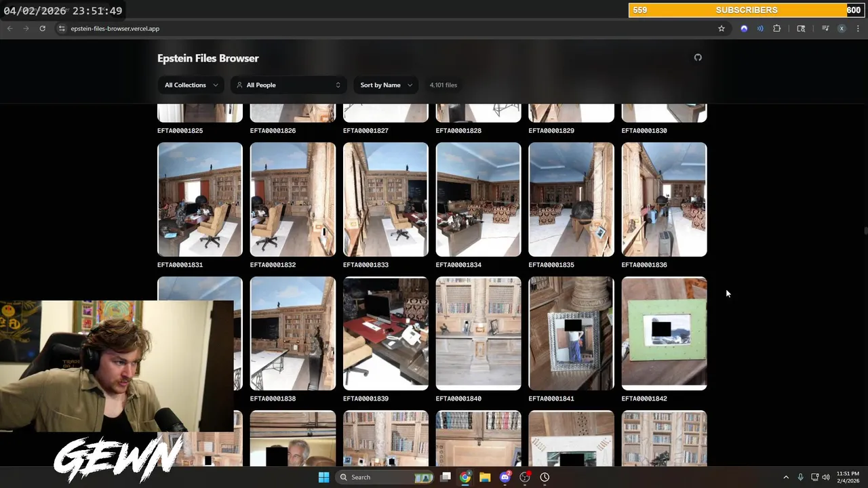Open the Windows Start menu
The height and width of the screenshot is (488, 868).
pyautogui.click(x=323, y=477)
